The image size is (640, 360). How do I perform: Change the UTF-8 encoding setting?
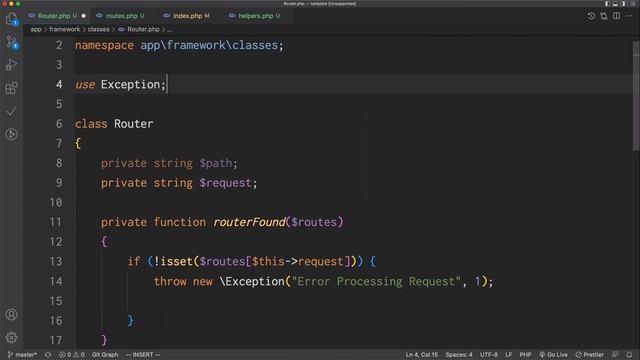[489, 355]
